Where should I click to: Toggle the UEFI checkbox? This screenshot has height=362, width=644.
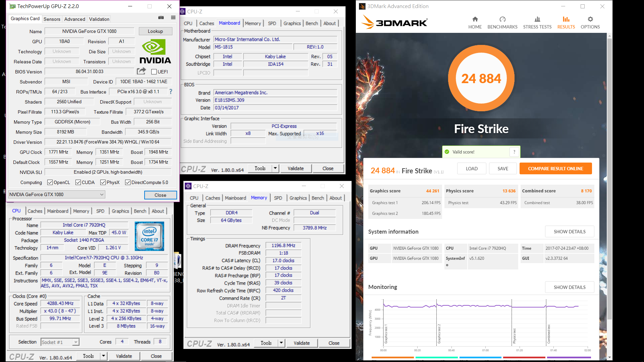click(x=154, y=72)
